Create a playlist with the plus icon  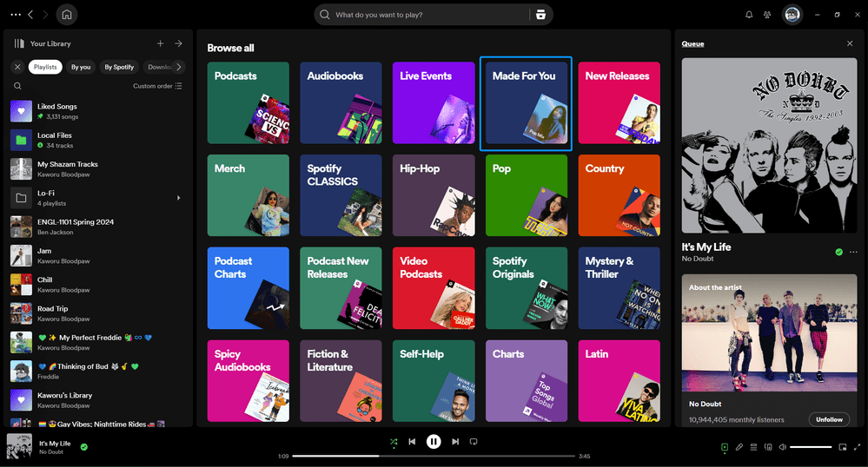click(160, 43)
